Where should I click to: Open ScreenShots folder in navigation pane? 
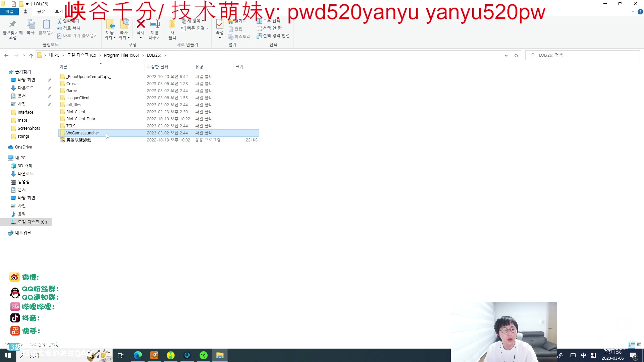click(x=29, y=128)
